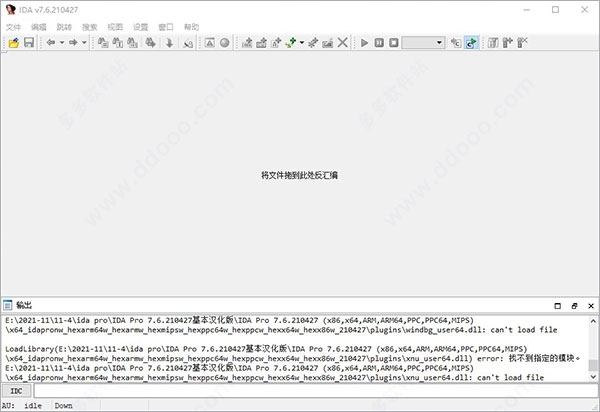Viewport: 600px width, 412px height.
Task: Click the pin-shaped toolbar icon
Action: point(313,42)
